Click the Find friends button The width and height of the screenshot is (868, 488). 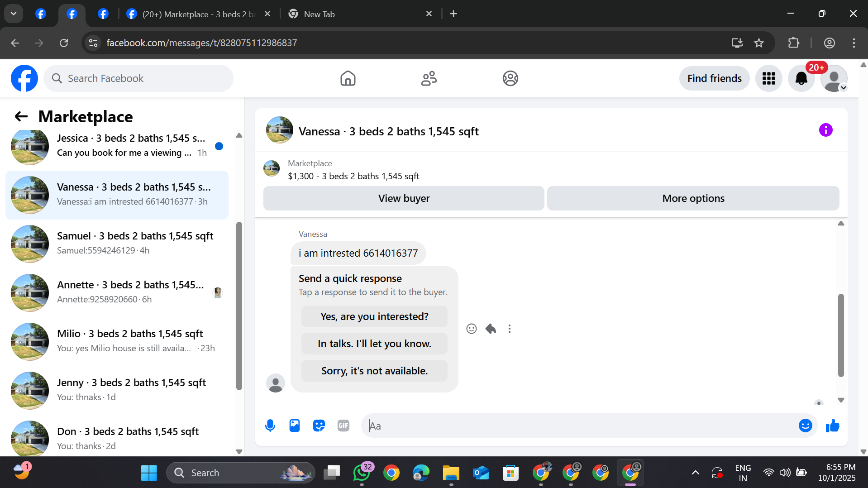click(714, 78)
